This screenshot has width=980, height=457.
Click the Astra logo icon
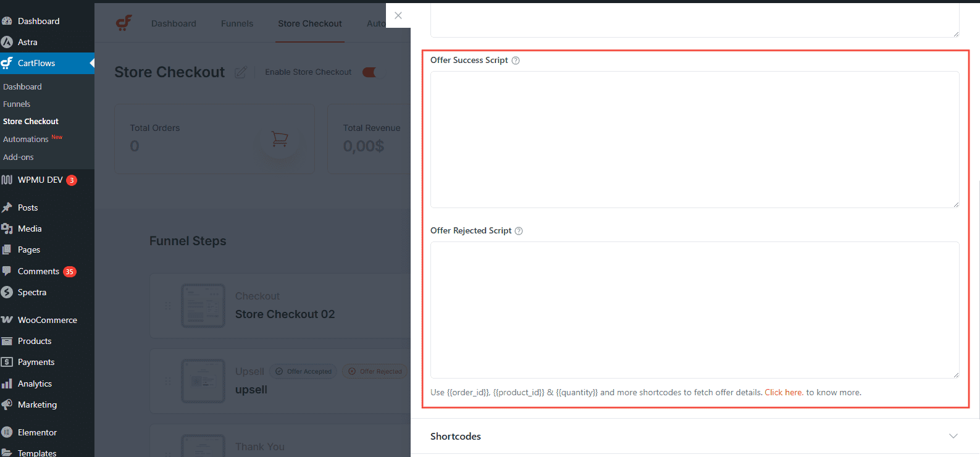point(7,42)
